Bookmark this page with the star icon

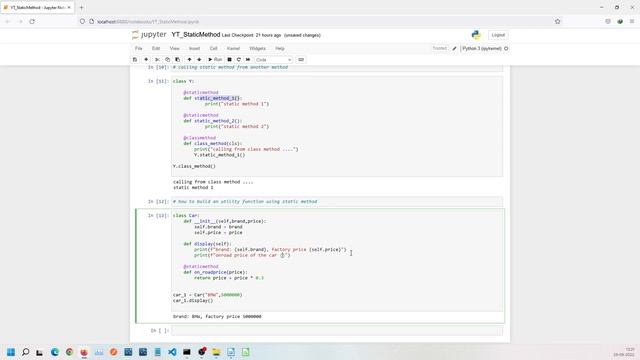(558, 22)
